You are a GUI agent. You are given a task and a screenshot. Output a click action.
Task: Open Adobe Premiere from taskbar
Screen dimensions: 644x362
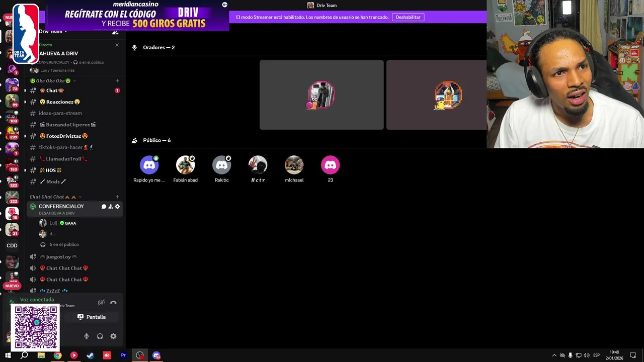click(123, 355)
